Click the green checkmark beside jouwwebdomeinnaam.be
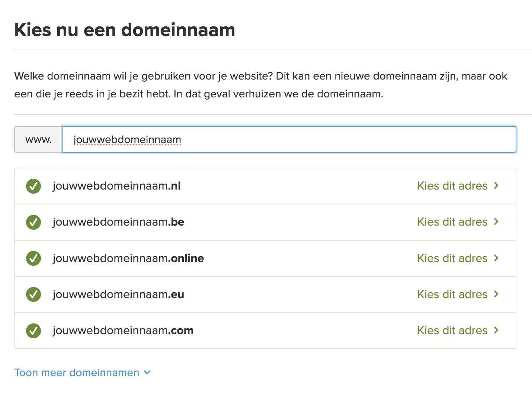The height and width of the screenshot is (394, 532). [x=33, y=222]
